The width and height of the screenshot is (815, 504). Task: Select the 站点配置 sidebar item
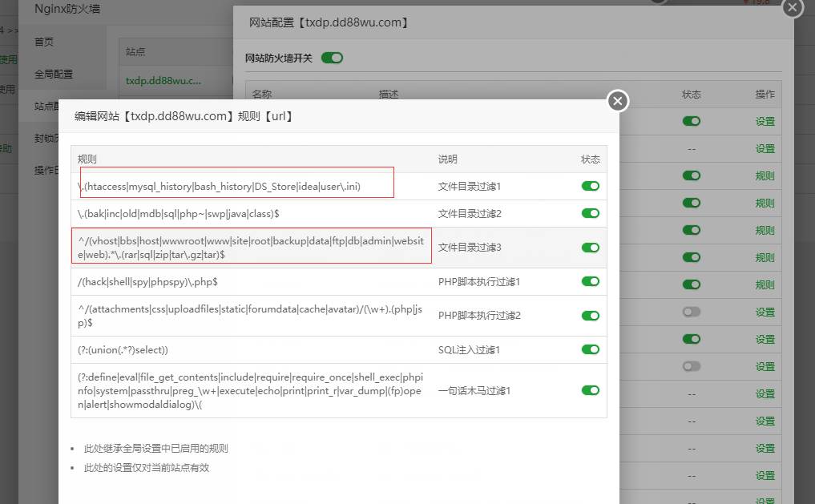[x=46, y=106]
